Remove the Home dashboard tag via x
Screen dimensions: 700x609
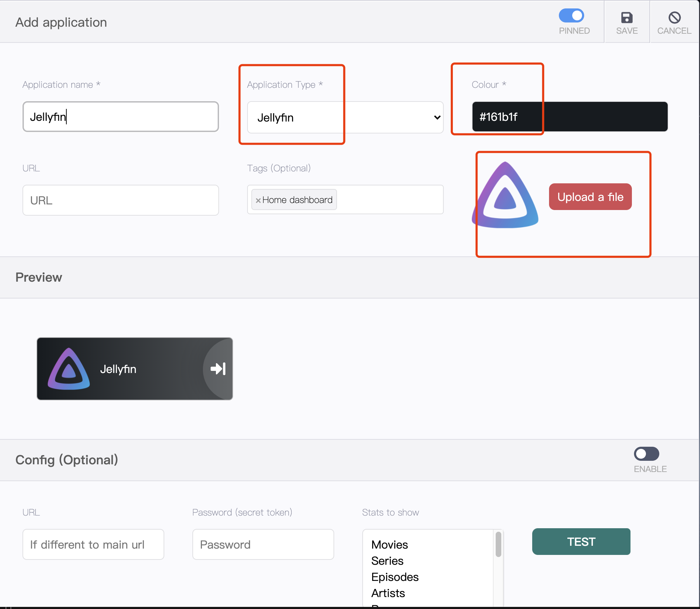point(258,201)
